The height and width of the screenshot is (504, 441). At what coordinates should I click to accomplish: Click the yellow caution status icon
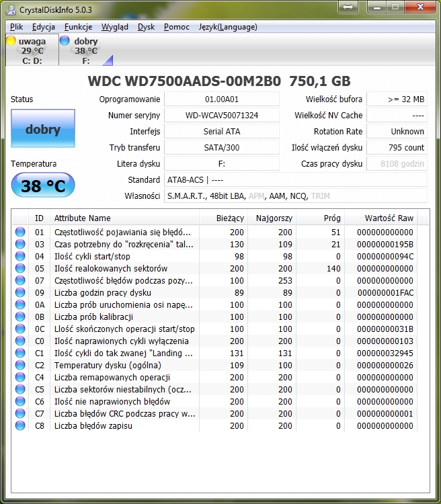[11, 40]
